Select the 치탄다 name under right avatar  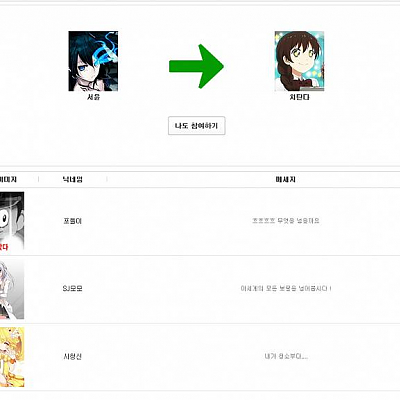299,97
